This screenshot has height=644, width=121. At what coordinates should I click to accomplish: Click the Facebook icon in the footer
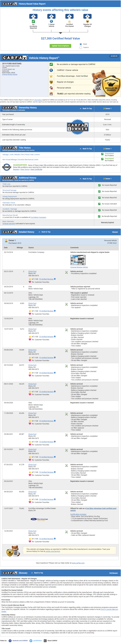click(10, 641)
